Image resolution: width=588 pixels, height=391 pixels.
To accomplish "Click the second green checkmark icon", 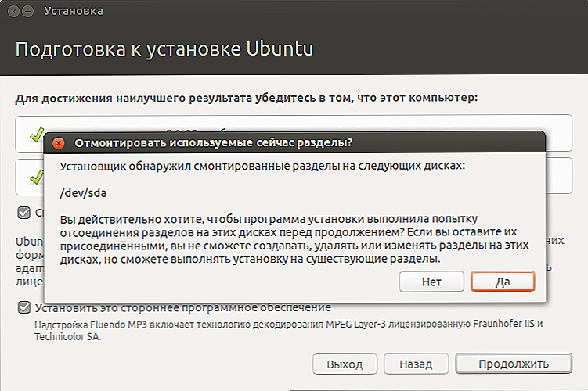I will click(36, 177).
